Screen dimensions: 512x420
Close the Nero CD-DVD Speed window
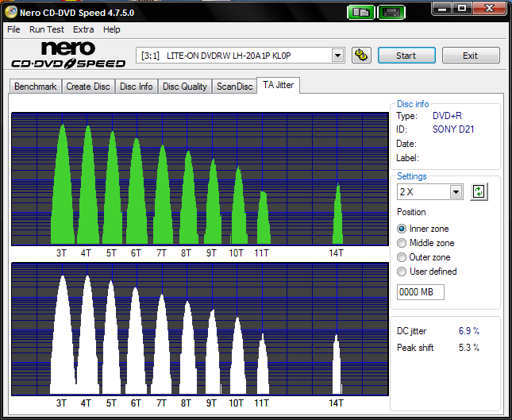tap(489, 8)
